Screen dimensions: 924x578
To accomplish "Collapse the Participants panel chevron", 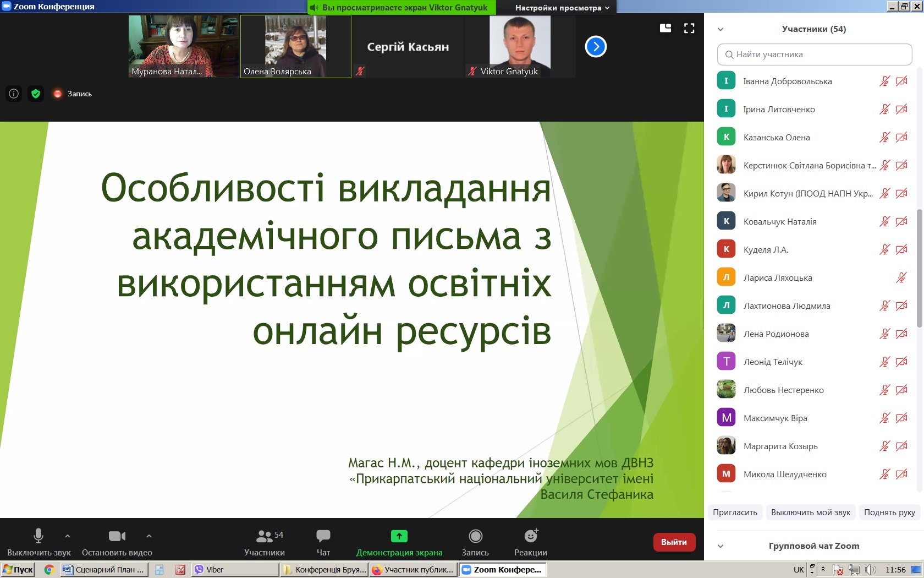I will [x=721, y=29].
